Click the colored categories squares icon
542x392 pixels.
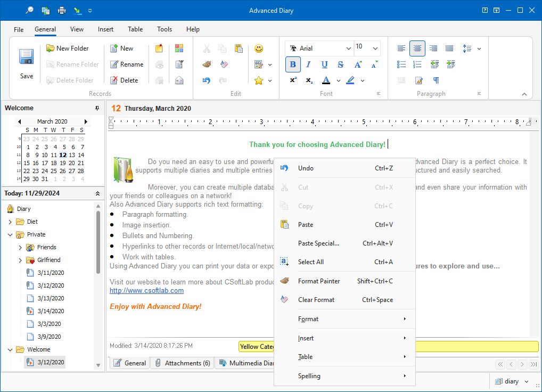[179, 48]
